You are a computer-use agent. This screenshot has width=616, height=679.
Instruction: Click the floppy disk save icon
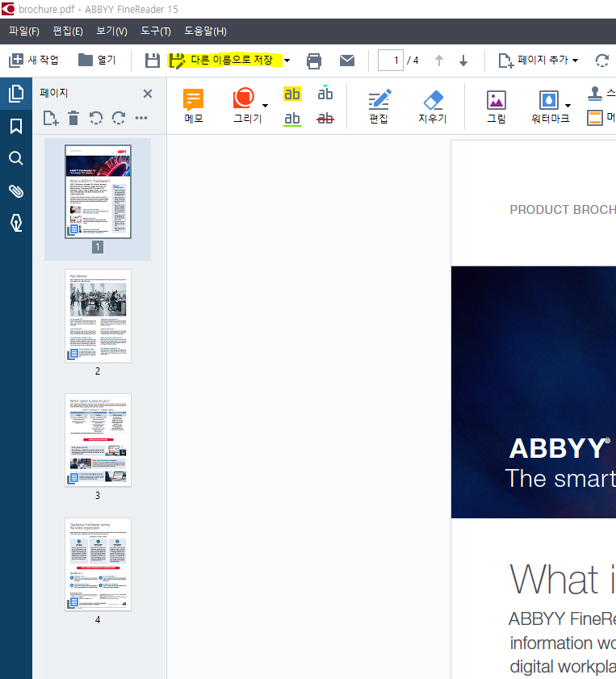[152, 61]
